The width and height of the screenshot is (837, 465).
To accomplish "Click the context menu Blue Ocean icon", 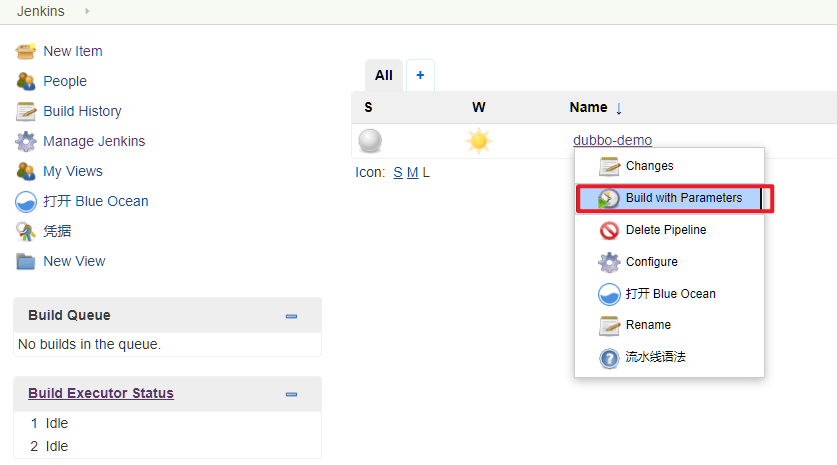I will (609, 294).
